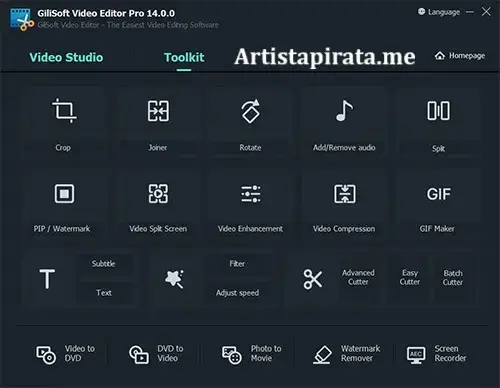The image size is (500, 388).
Task: Open the Text option
Action: point(104,293)
